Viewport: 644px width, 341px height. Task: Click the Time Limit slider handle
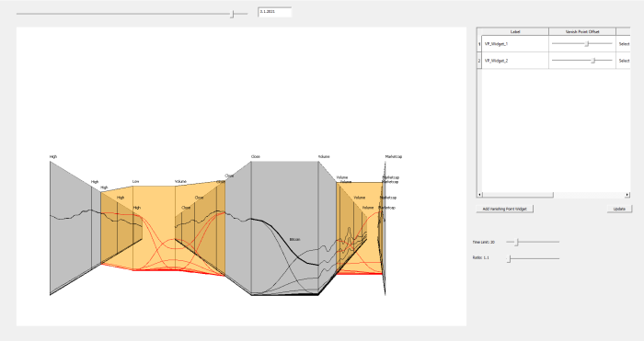[517, 242]
